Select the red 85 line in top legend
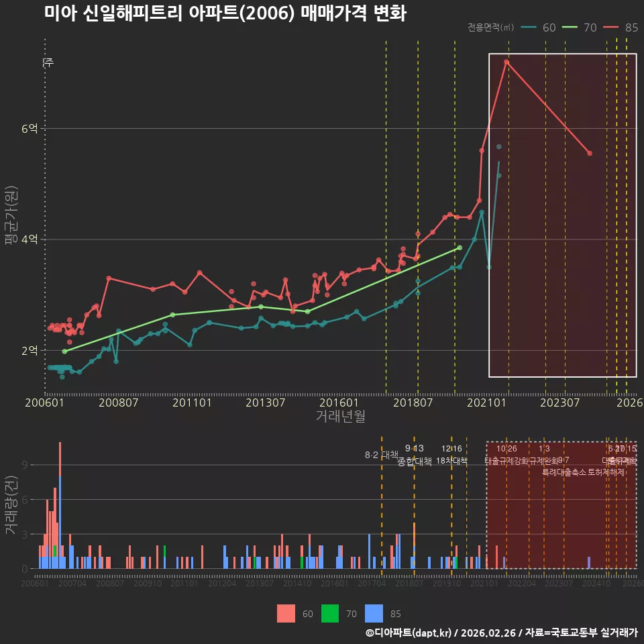The width and height of the screenshot is (644, 644). pos(610,28)
